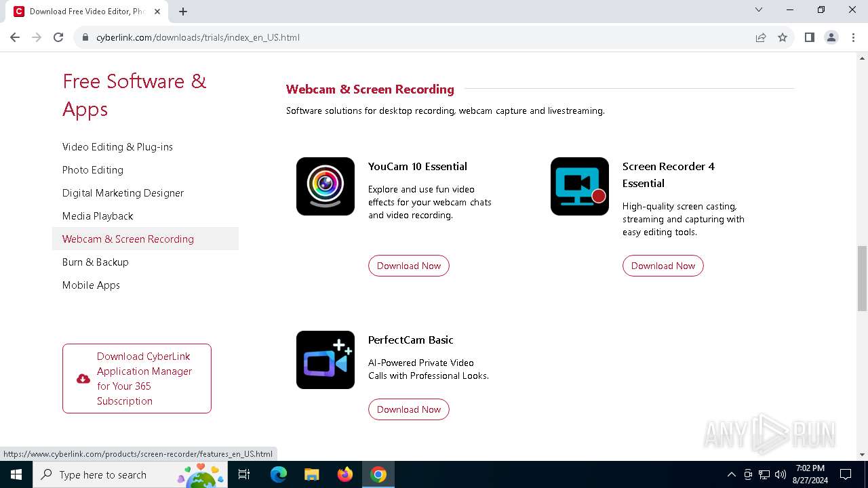Go back with the browser back arrow
Viewport: 868px width, 488px height.
15,37
